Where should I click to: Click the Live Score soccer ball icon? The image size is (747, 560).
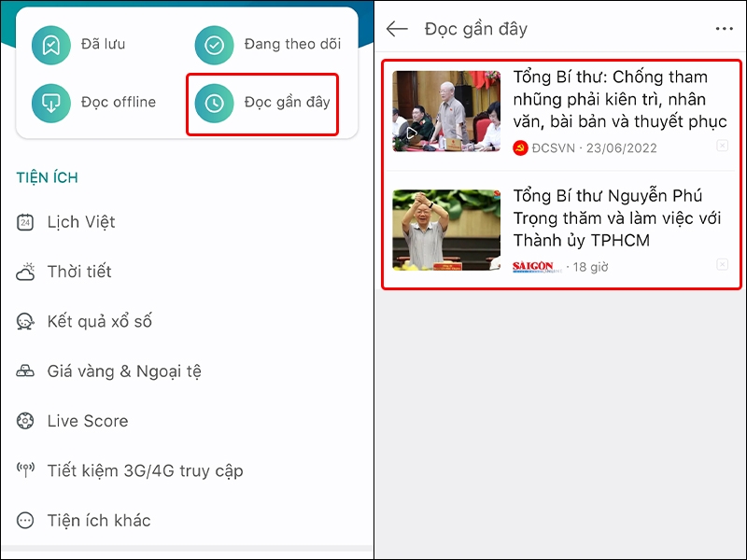[x=25, y=421]
